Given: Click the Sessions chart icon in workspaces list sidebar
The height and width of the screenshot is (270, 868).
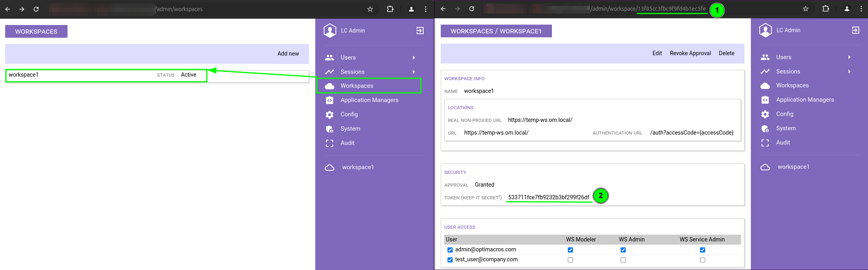Looking at the screenshot, I should point(330,72).
